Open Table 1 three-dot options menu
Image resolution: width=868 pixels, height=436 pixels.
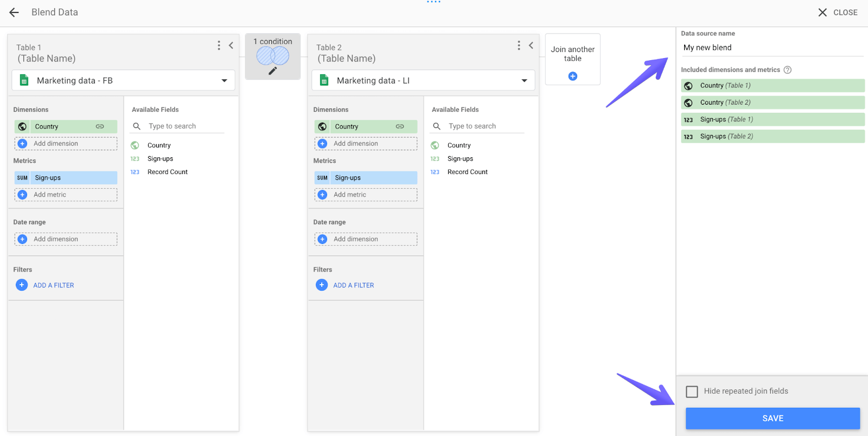(219, 46)
